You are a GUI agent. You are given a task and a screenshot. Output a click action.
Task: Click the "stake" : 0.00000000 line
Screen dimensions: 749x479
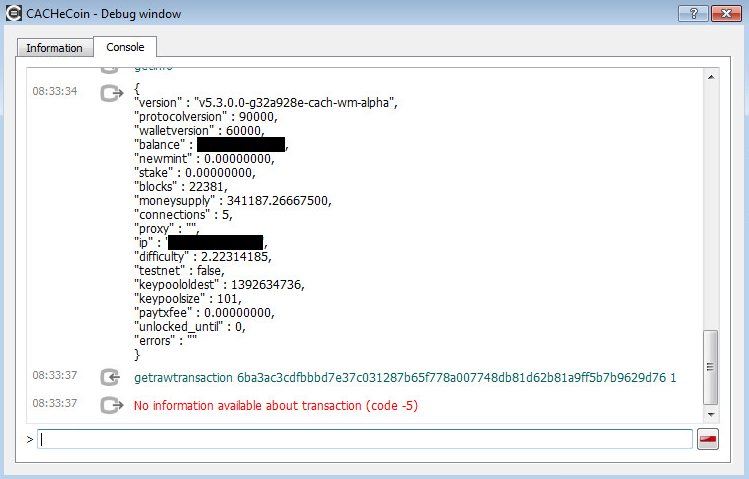click(x=195, y=172)
